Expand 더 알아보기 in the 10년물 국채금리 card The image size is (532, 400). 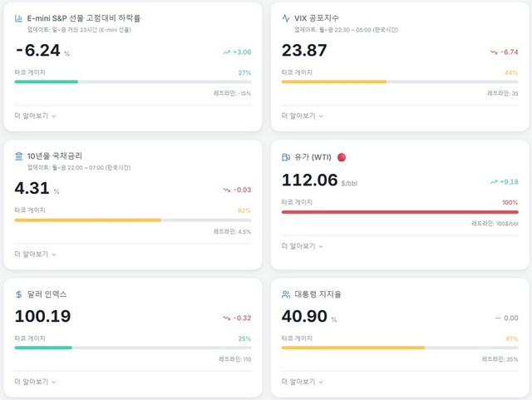click(x=35, y=254)
